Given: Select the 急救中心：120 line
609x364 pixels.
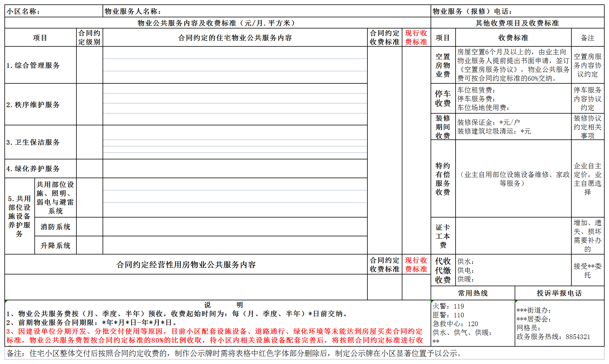Looking at the screenshot, I should point(455,324).
